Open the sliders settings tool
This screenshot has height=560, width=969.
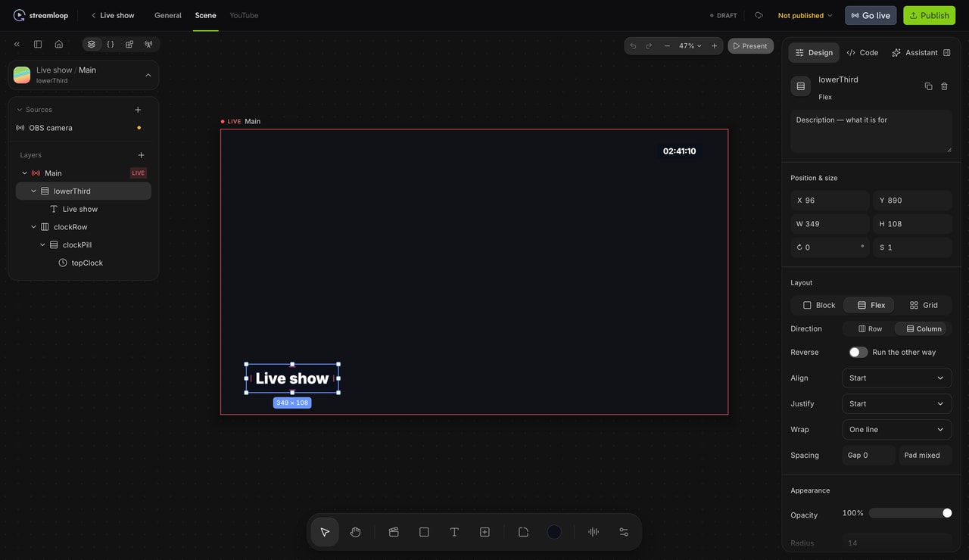pyautogui.click(x=624, y=532)
